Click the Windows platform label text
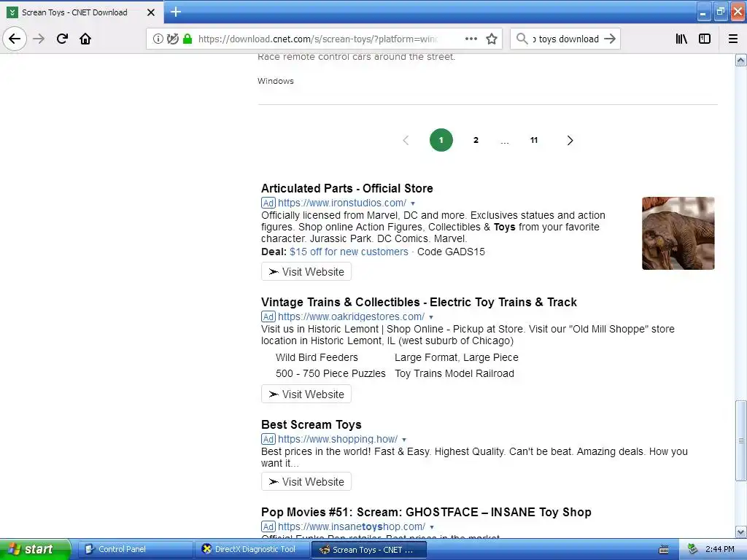The height and width of the screenshot is (560, 747). click(276, 81)
